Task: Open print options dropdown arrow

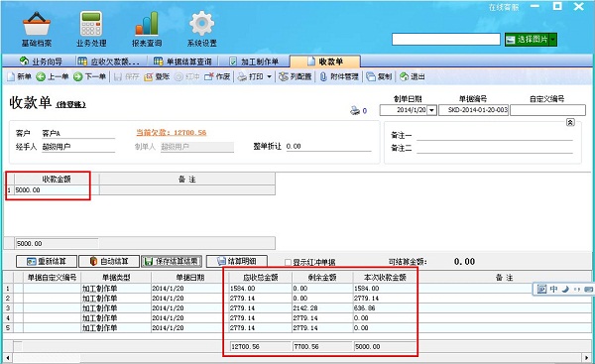Action: coord(269,76)
